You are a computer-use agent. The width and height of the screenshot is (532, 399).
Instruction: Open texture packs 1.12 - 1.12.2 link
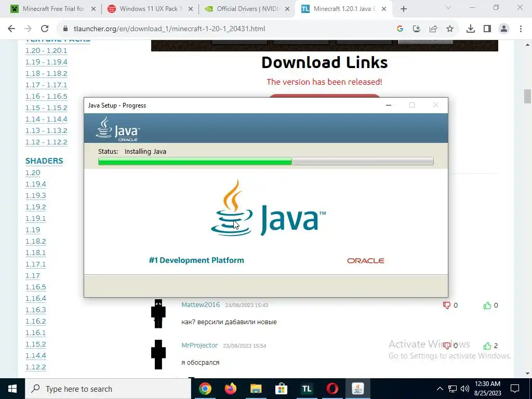tap(46, 142)
